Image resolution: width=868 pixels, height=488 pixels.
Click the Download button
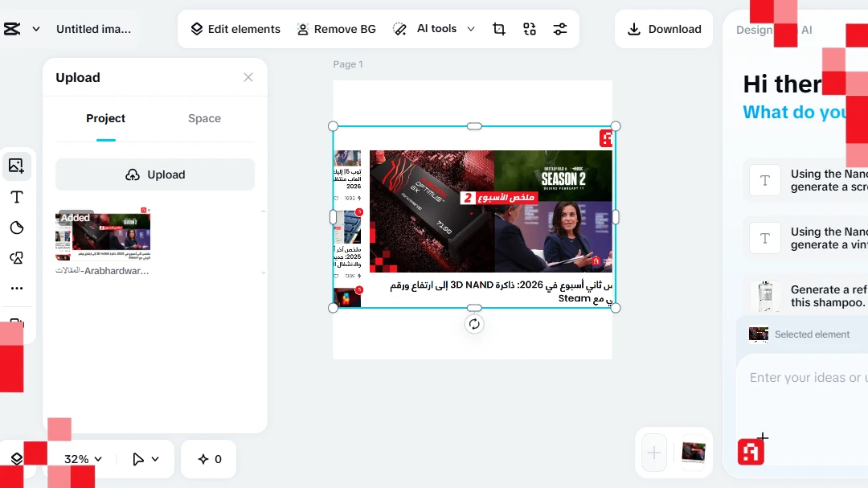664,29
